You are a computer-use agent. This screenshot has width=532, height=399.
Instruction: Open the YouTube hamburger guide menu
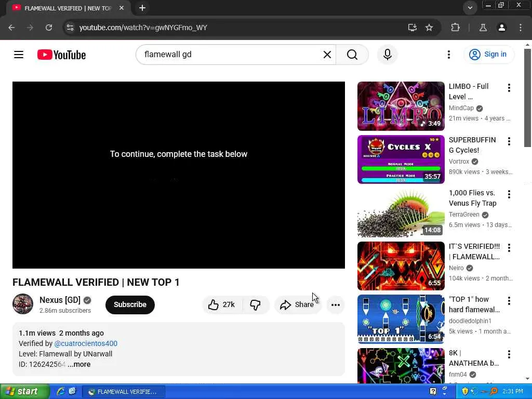pyautogui.click(x=19, y=55)
